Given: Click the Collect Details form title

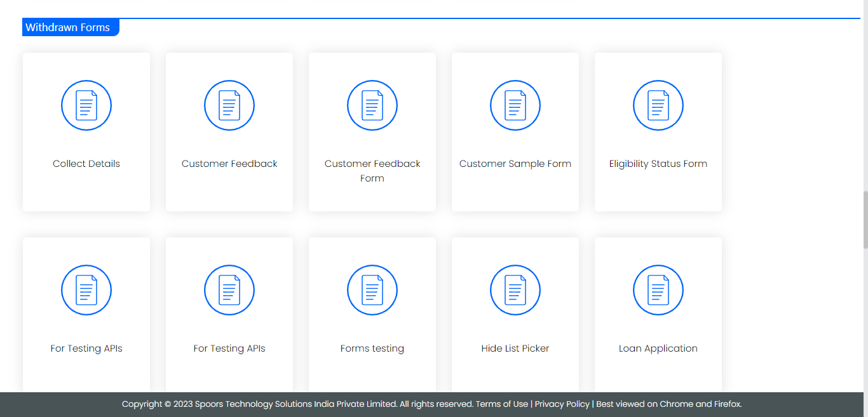Looking at the screenshot, I should [x=86, y=164].
